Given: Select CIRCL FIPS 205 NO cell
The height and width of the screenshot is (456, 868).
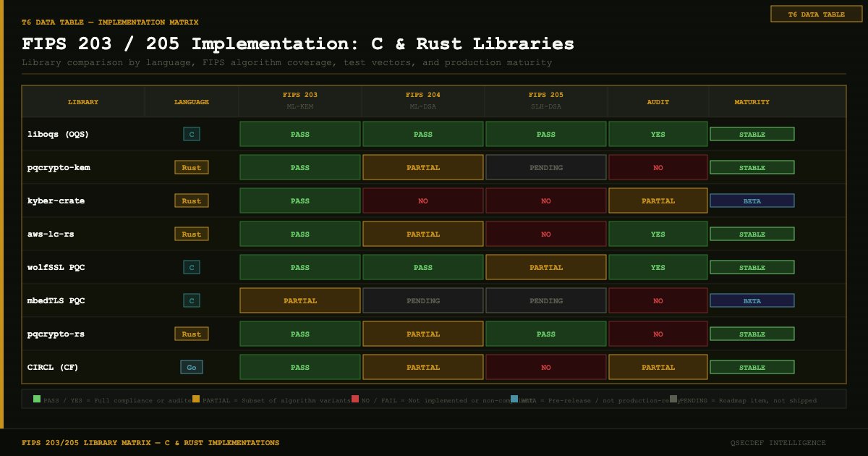Looking at the screenshot, I should point(546,367).
